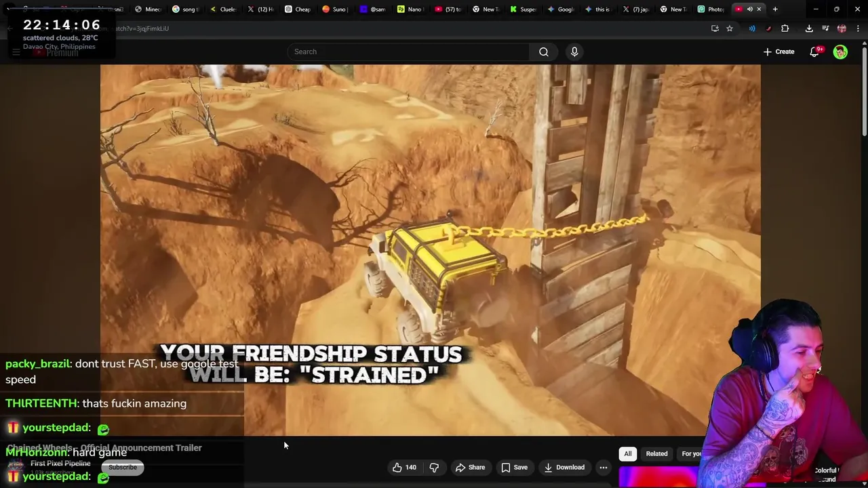Open a new browser tab
Image resolution: width=868 pixels, height=488 pixels.
775,9
